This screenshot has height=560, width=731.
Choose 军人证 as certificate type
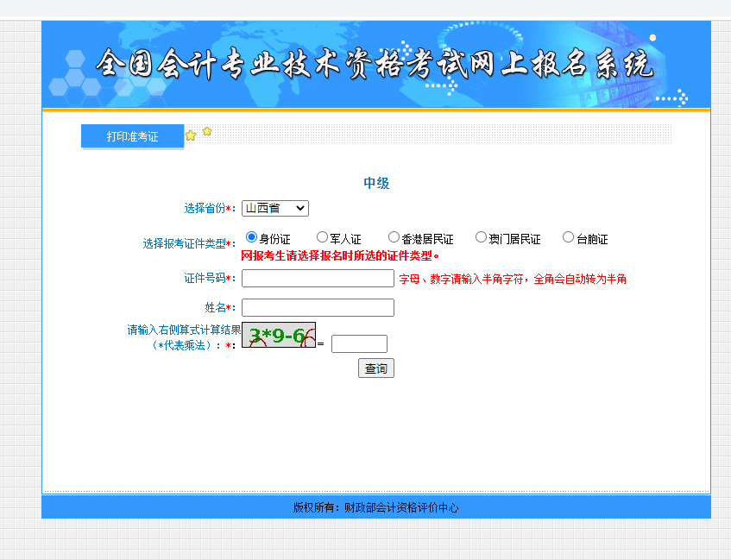[323, 237]
